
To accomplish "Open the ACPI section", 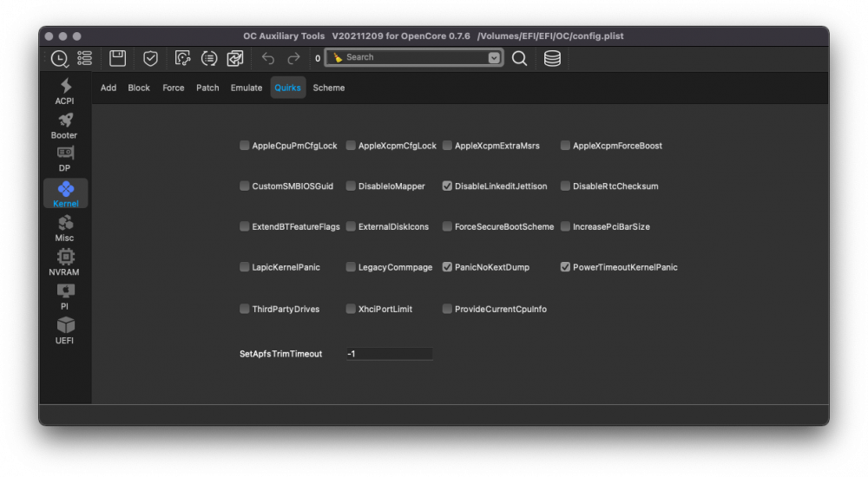I will click(x=65, y=92).
